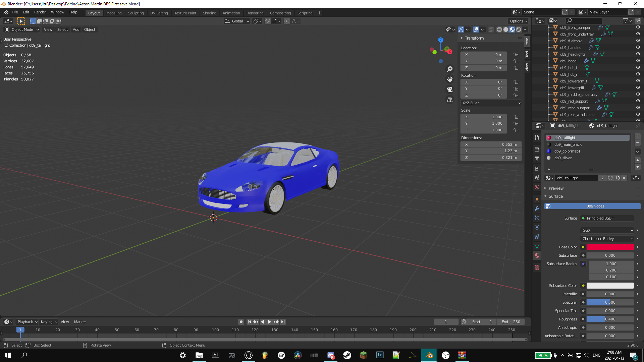This screenshot has height=362, width=644.
Task: Open the Physics properties tab
Action: pyautogui.click(x=537, y=227)
